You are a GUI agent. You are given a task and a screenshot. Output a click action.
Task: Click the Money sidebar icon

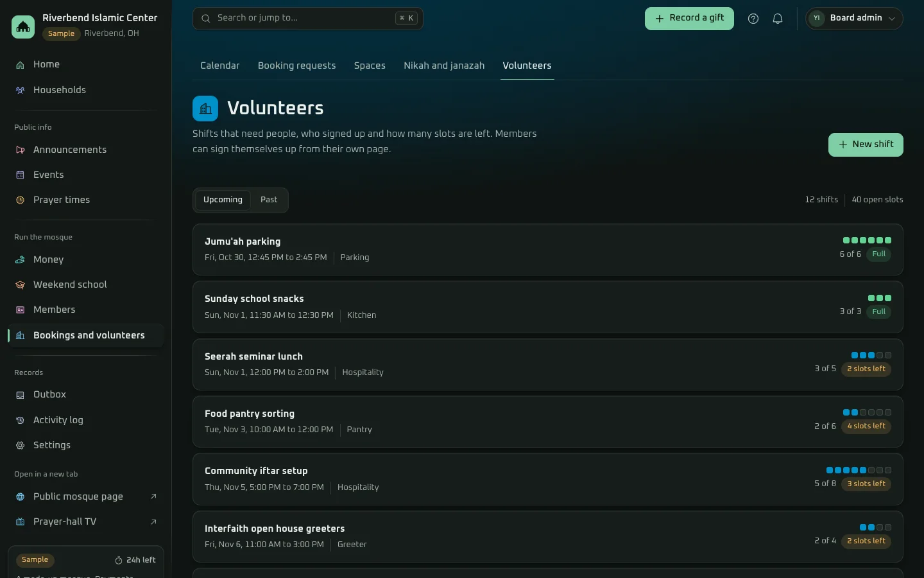[x=20, y=260]
